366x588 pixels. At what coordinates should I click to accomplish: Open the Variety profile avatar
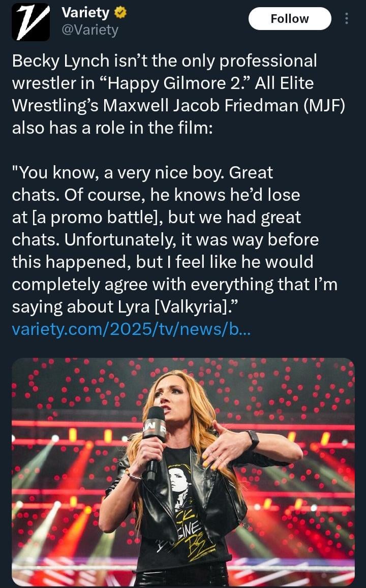(30, 22)
